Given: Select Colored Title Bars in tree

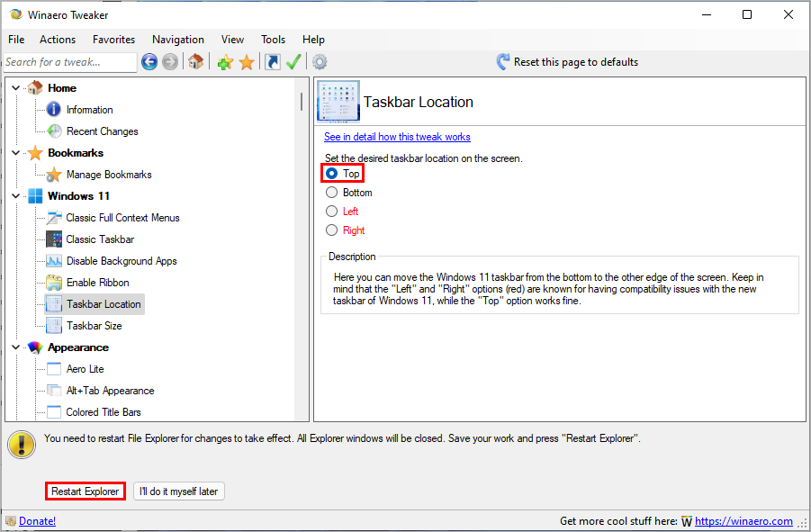Looking at the screenshot, I should (x=104, y=412).
